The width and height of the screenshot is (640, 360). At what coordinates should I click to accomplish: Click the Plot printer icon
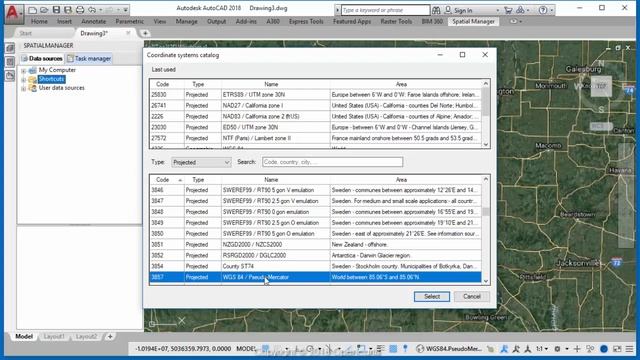[x=80, y=10]
